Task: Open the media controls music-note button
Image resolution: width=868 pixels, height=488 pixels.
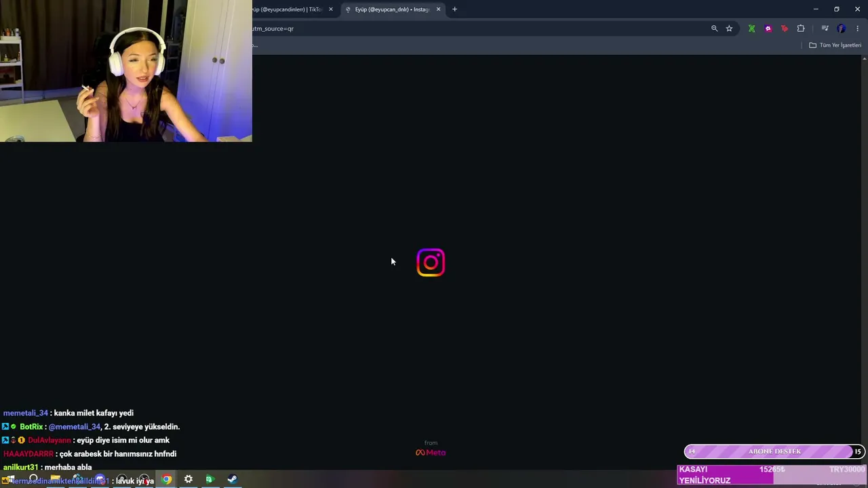Action: pyautogui.click(x=825, y=28)
